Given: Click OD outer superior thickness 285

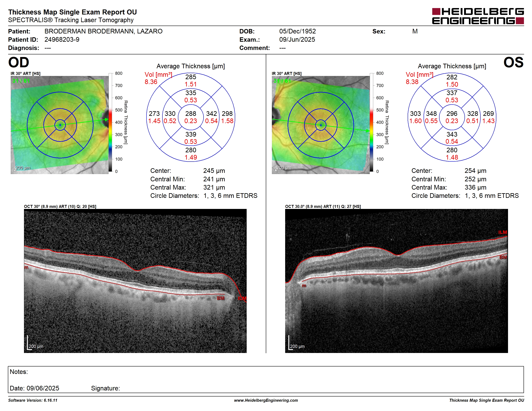Looking at the screenshot, I should coord(191,77).
